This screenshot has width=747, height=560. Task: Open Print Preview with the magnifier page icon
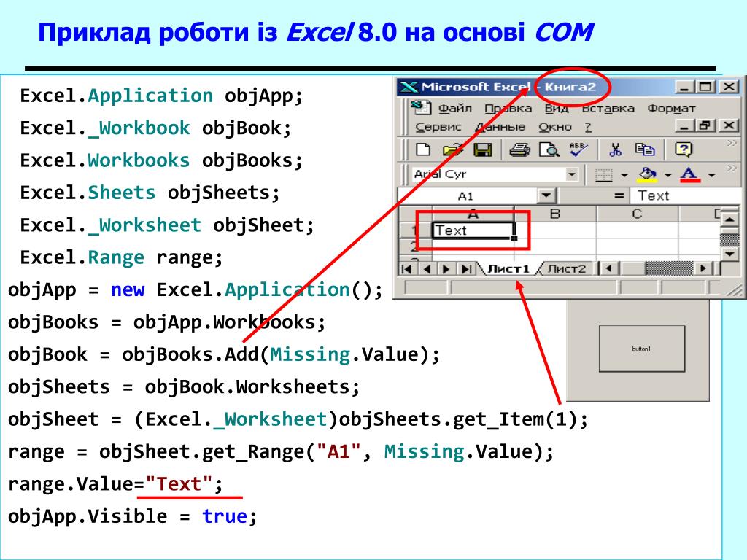pos(549,149)
